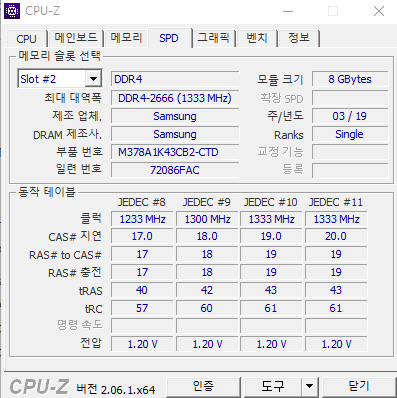Click the DDR4 memory type field
Viewport: 397px width, 398px height.
(175, 79)
